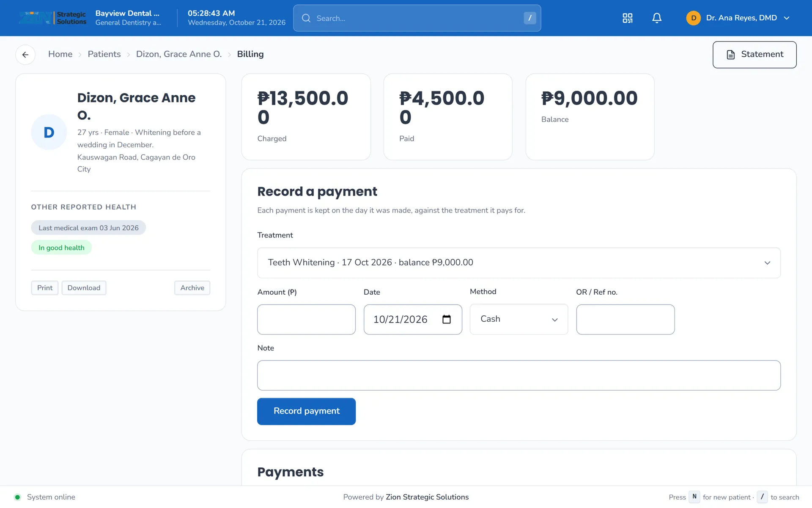Open the patient Statement
Screen dimensions: 812x508
754,55
